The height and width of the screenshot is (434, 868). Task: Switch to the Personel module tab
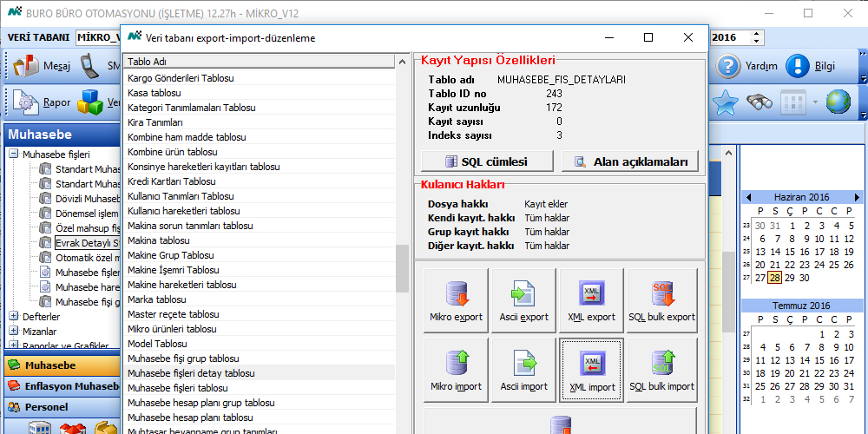tap(62, 407)
